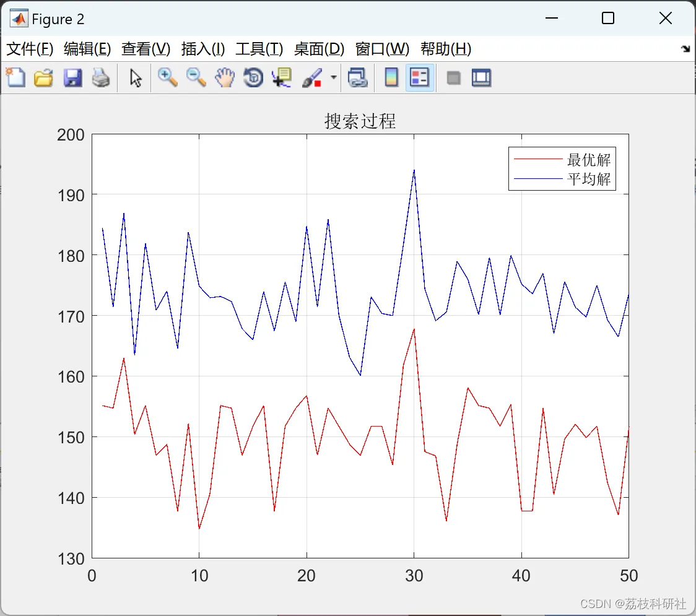
Task: Open the 帮助(H) menu
Action: 446,49
